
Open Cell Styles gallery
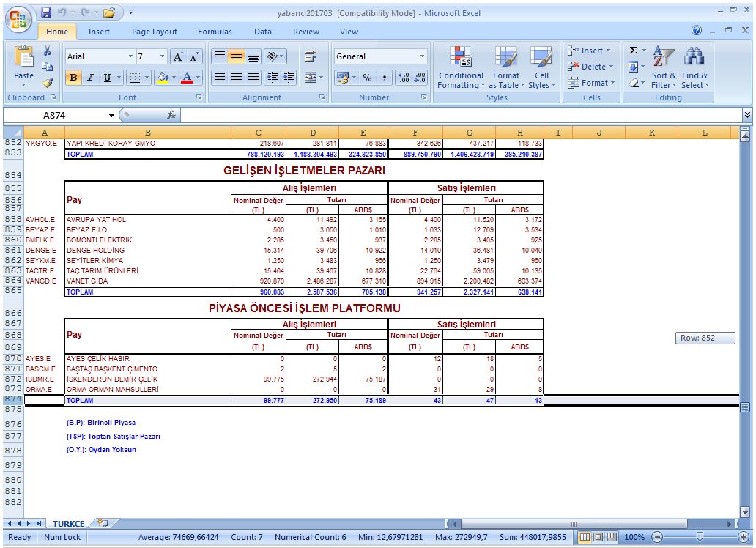pos(541,67)
